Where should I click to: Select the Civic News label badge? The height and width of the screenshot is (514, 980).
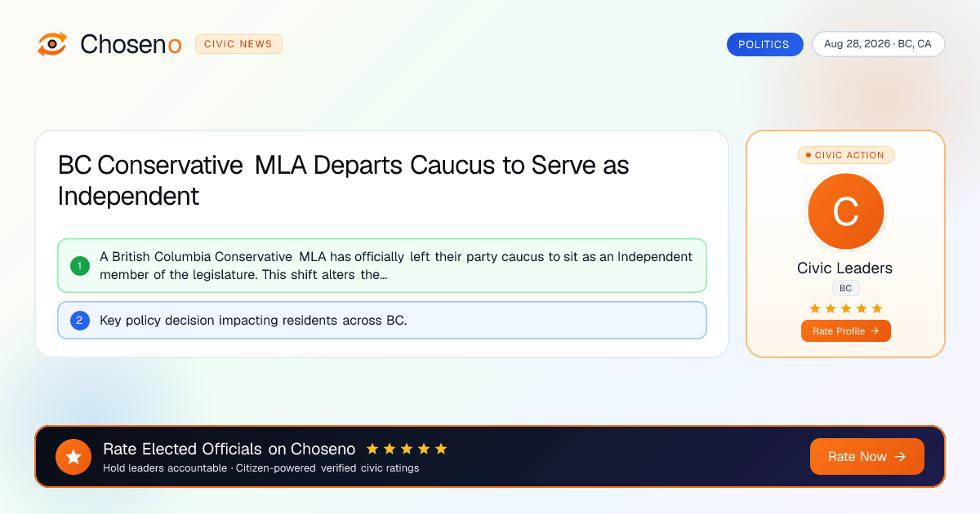click(238, 44)
